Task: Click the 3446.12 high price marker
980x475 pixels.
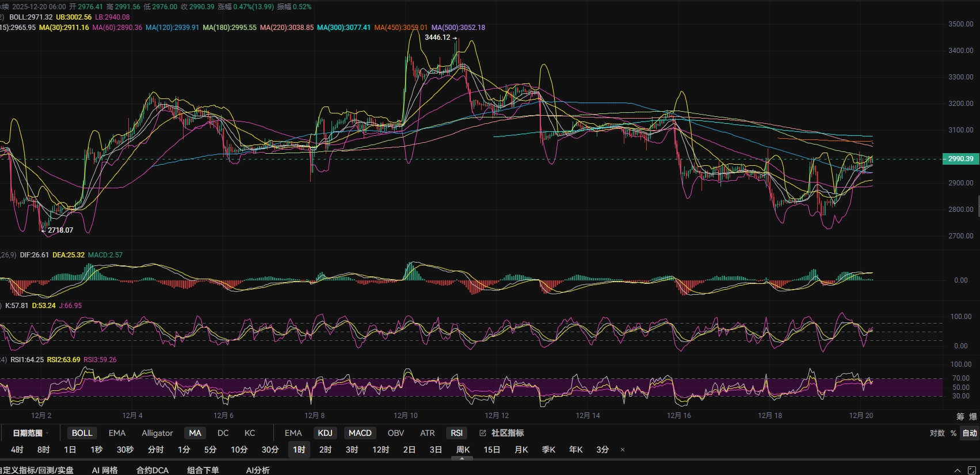Action: [437, 37]
